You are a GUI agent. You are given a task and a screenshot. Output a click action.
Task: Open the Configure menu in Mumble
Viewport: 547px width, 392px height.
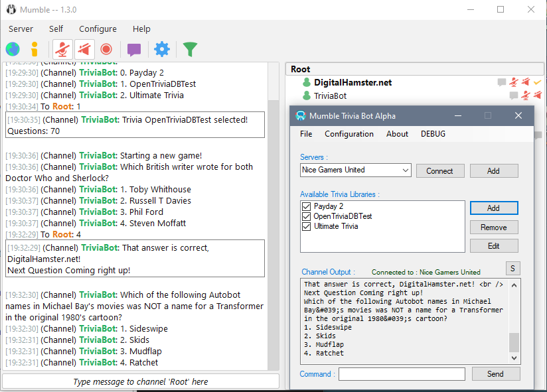[98, 29]
